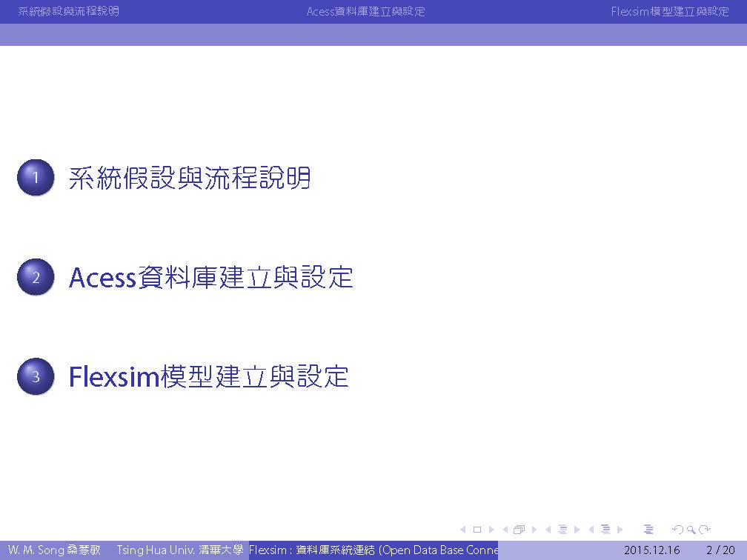Image resolution: width=747 pixels, height=560 pixels.
Task: Open Flexsim模型建立與設定 section in top header
Action: click(x=670, y=12)
